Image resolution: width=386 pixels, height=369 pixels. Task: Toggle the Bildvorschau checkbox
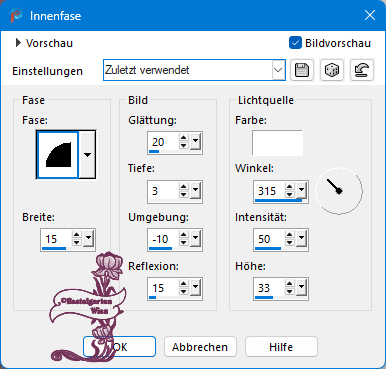coord(295,43)
